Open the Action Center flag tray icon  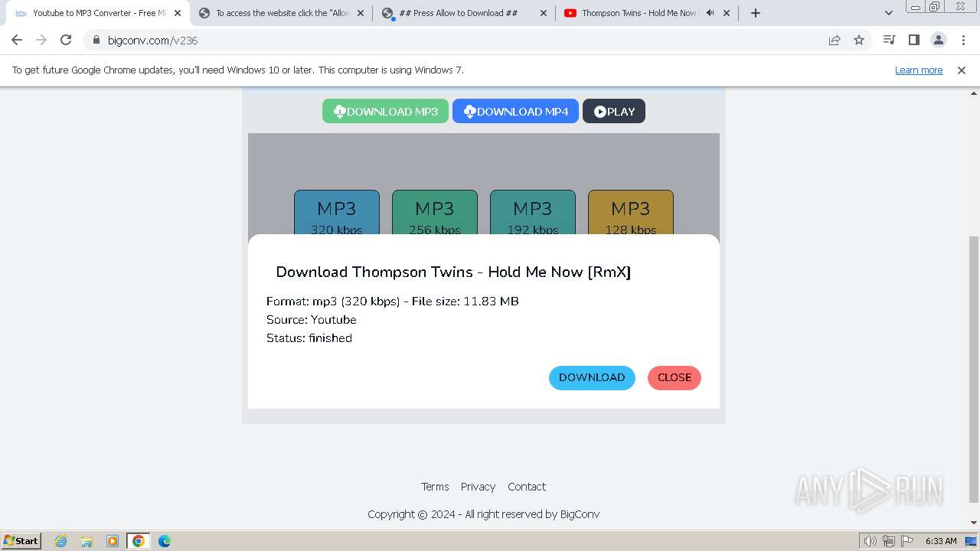point(907,541)
